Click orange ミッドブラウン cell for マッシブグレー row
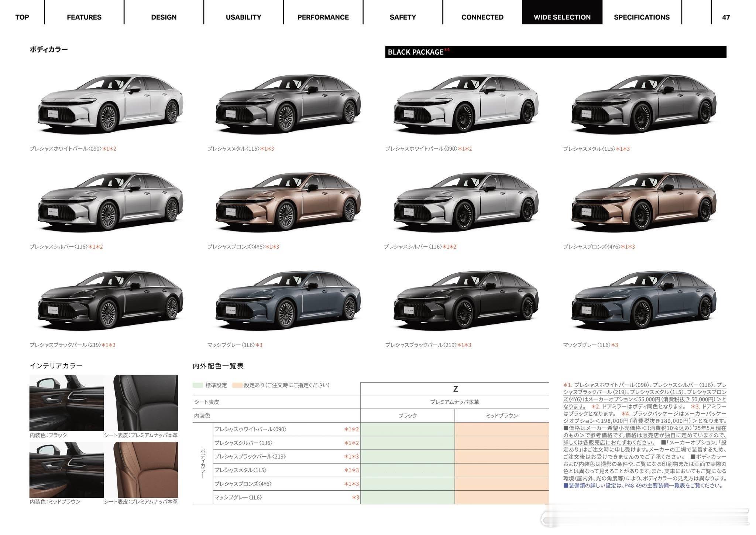 502,497
